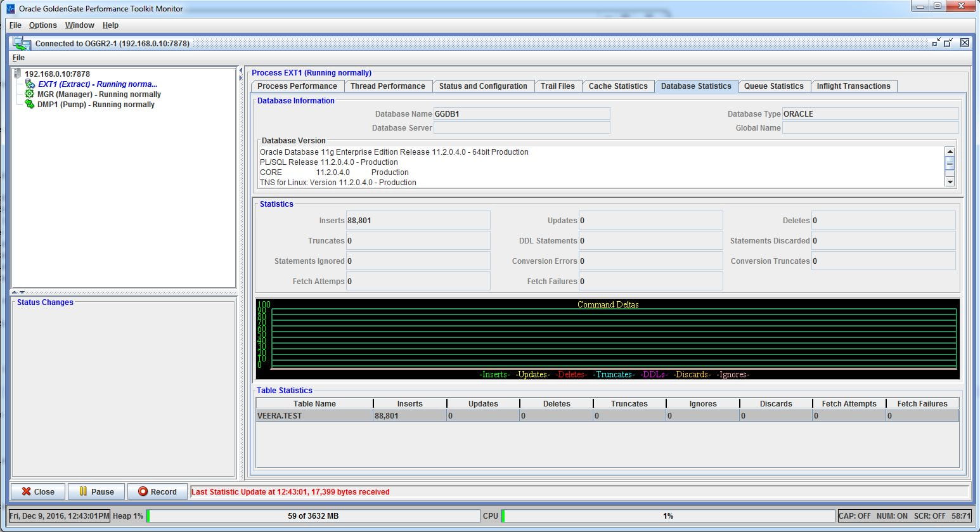This screenshot has width=980, height=532.
Task: Click the CAP: OFF status indicator
Action: click(854, 516)
